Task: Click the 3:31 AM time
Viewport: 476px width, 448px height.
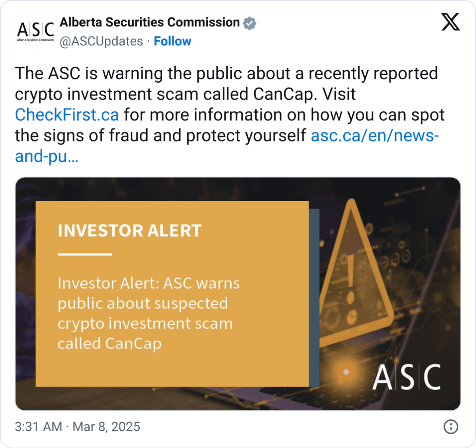Action: [39, 427]
